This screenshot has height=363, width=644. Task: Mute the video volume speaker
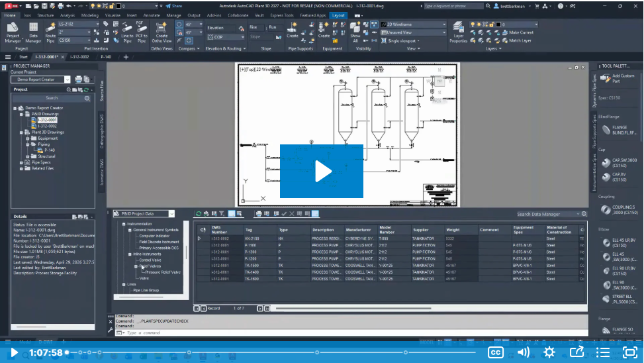pos(524,352)
